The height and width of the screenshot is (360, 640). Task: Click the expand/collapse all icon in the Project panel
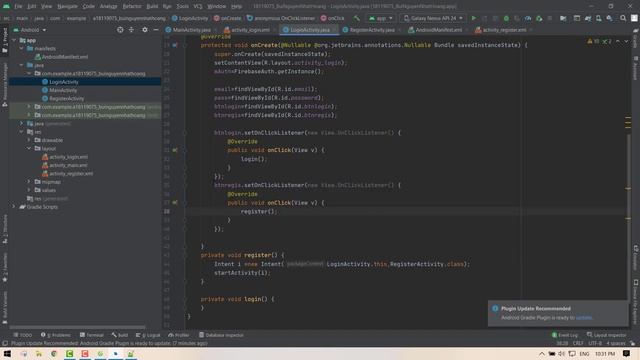131,30
